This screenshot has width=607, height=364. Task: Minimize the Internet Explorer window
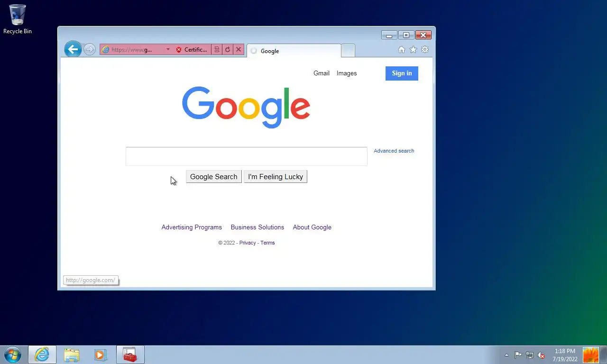[389, 35]
